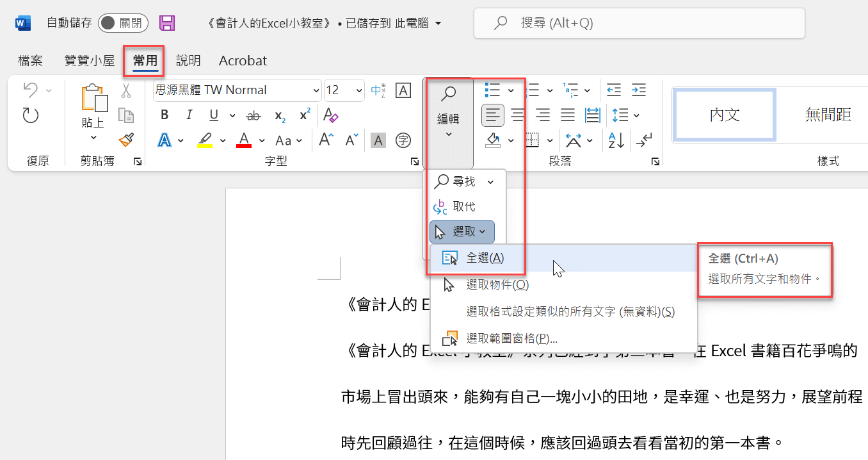The width and height of the screenshot is (868, 460).
Task: Toggle justify alignment button
Action: [568, 115]
